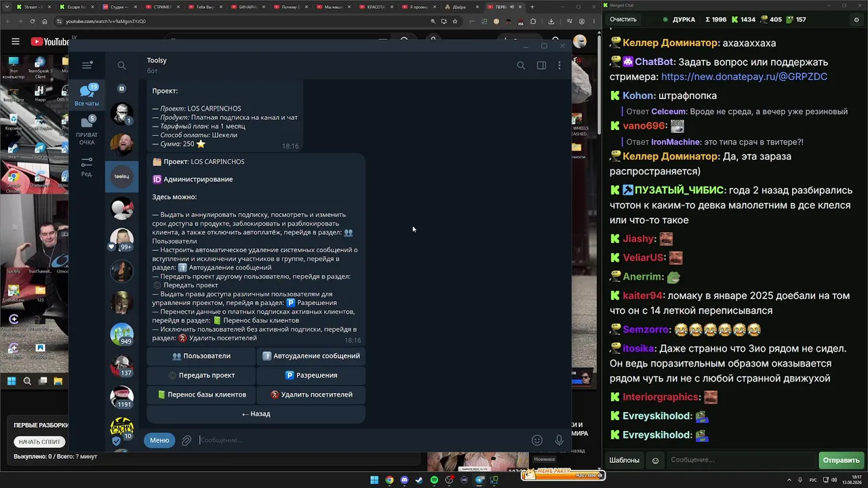The height and width of the screenshot is (488, 868).
Task: Open Telegram from the Windows taskbar
Action: click(x=479, y=481)
